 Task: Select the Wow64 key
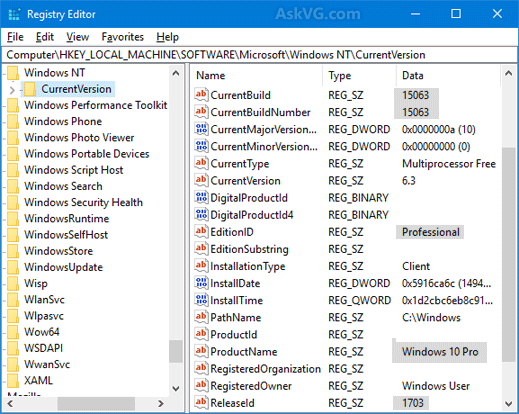[42, 332]
